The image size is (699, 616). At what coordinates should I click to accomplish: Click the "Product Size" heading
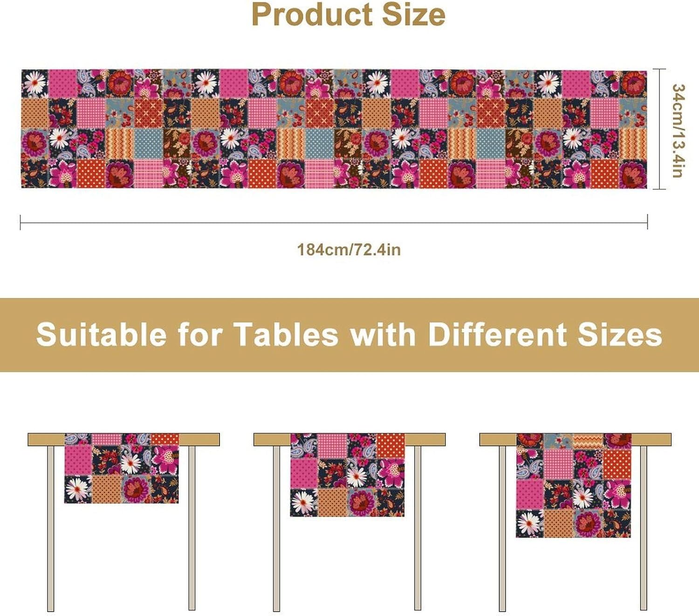click(x=349, y=15)
